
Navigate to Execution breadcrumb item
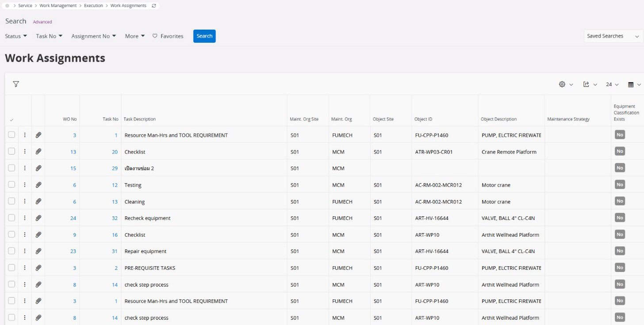(x=93, y=6)
